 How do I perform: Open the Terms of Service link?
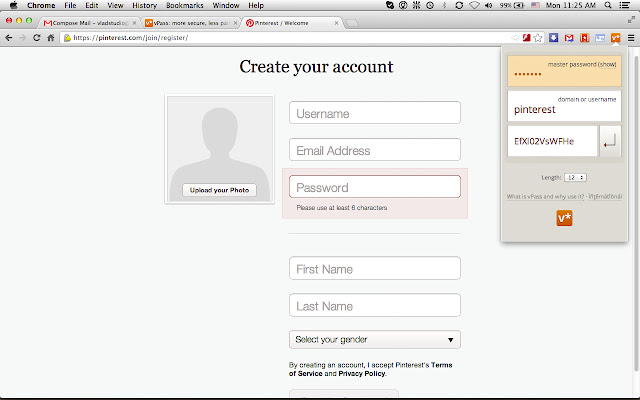click(371, 369)
